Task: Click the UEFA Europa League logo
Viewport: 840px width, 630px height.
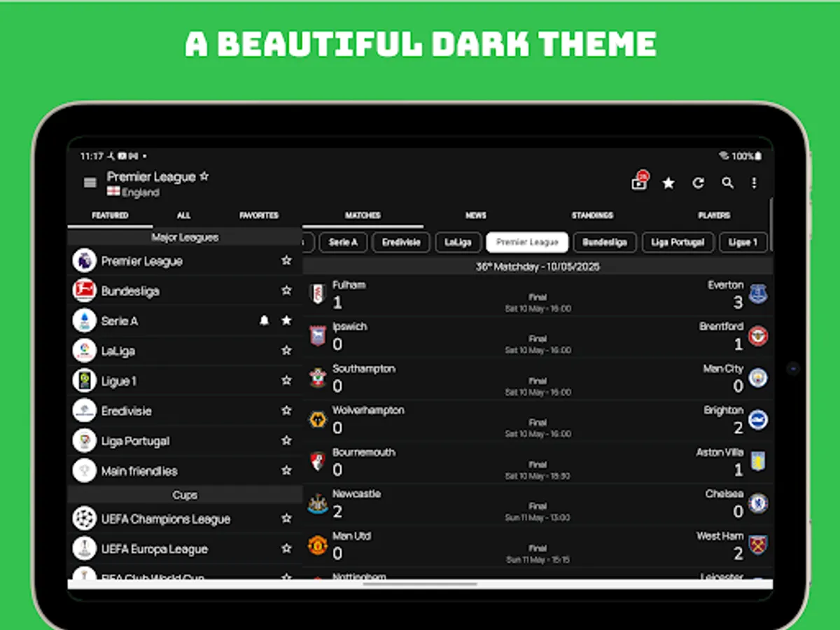Action: pyautogui.click(x=84, y=549)
